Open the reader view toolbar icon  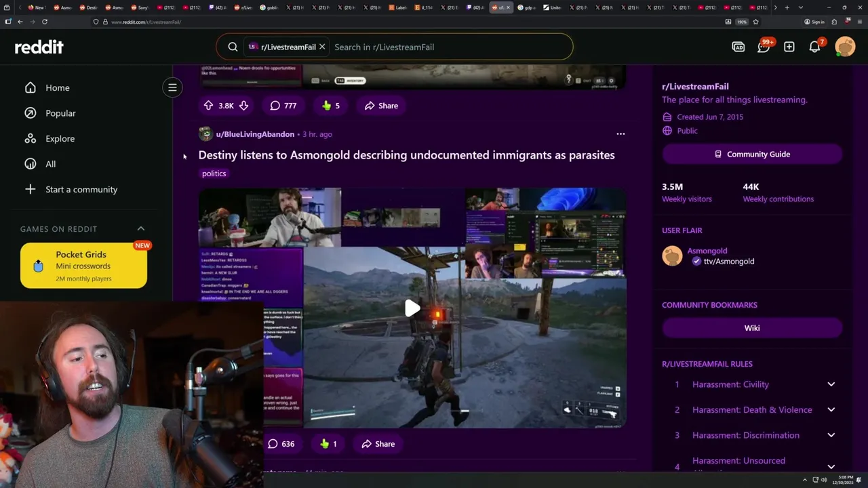tap(728, 22)
